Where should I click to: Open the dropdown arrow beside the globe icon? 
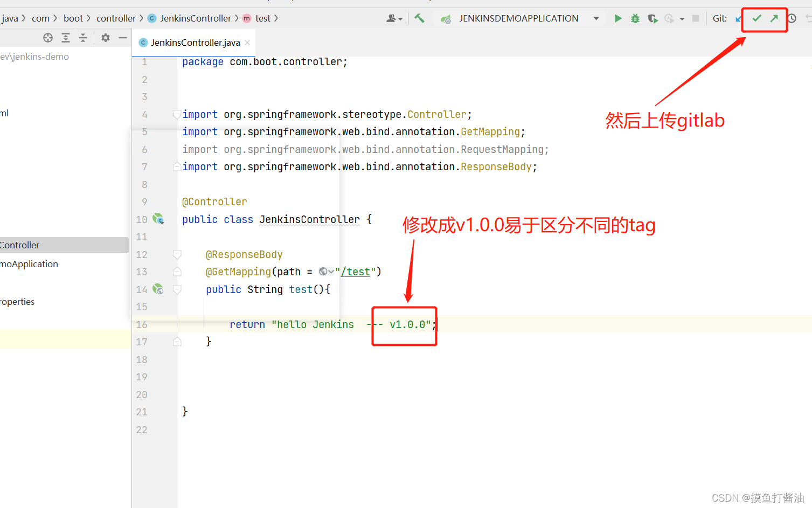331,272
